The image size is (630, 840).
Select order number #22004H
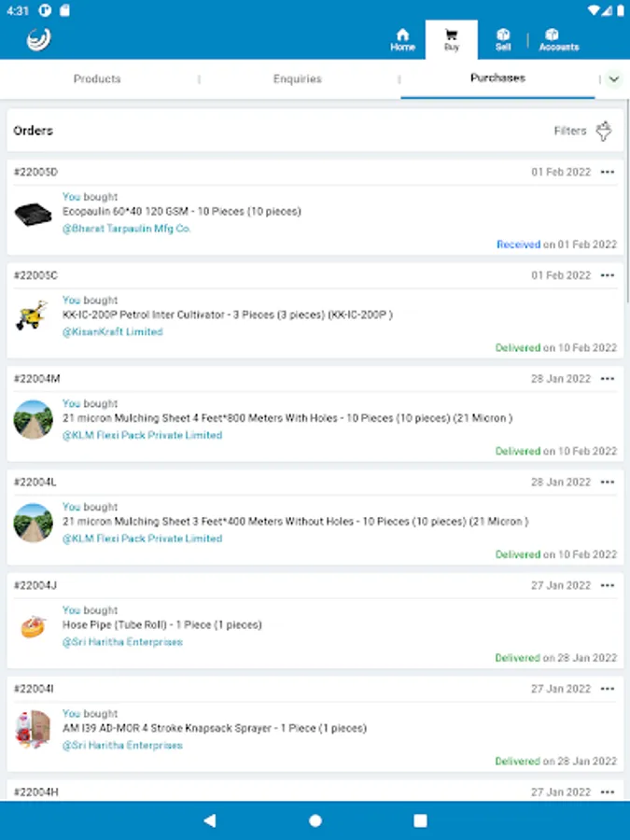tap(35, 791)
